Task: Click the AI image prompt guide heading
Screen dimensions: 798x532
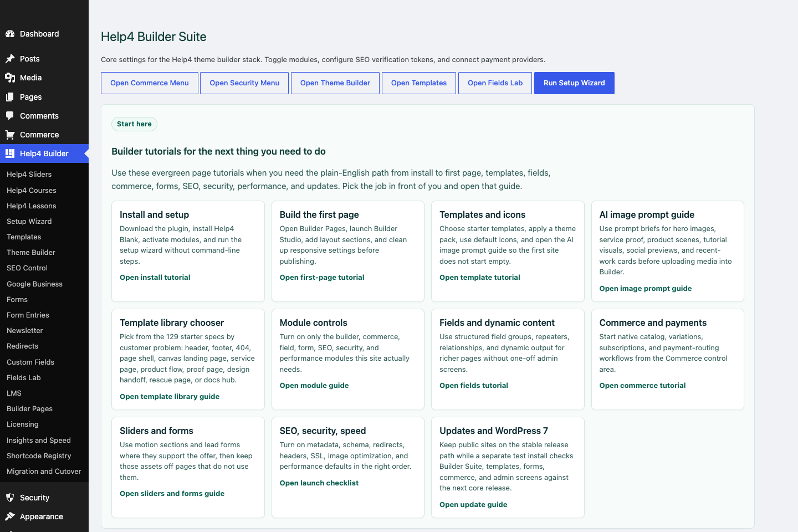Action: (x=647, y=214)
